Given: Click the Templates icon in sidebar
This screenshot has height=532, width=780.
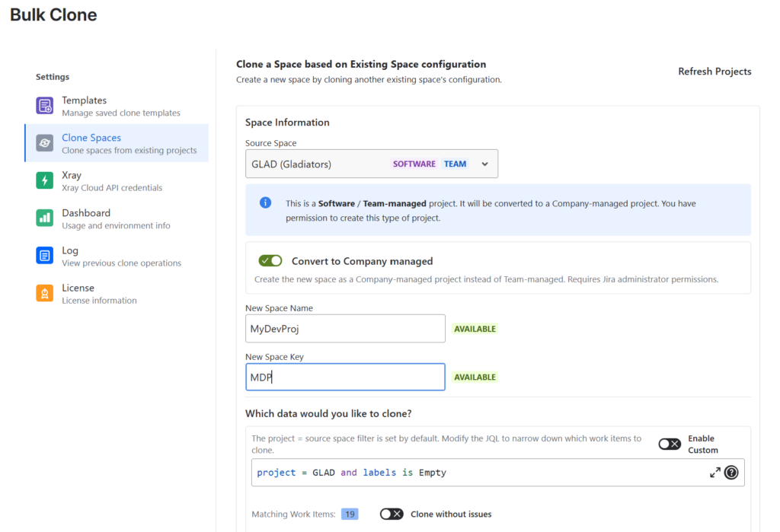Looking at the screenshot, I should [45, 106].
